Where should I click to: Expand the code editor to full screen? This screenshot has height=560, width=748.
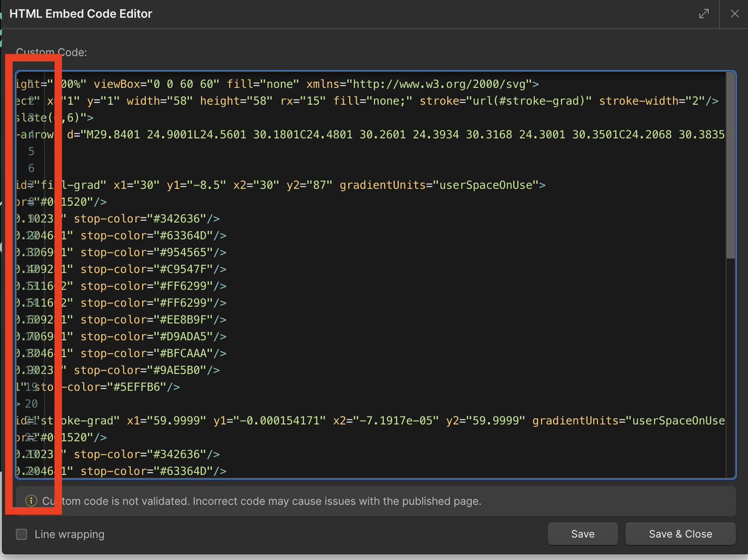(704, 14)
